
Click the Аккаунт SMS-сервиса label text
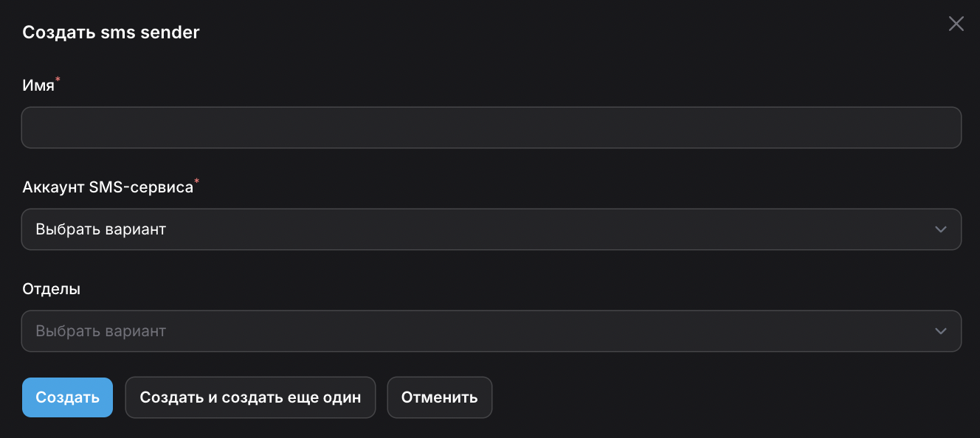[x=108, y=187]
